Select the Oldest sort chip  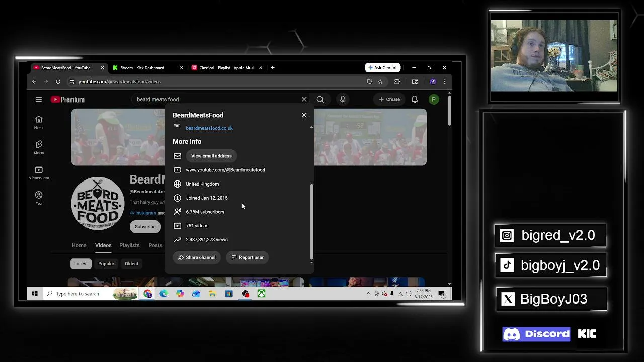(x=131, y=264)
